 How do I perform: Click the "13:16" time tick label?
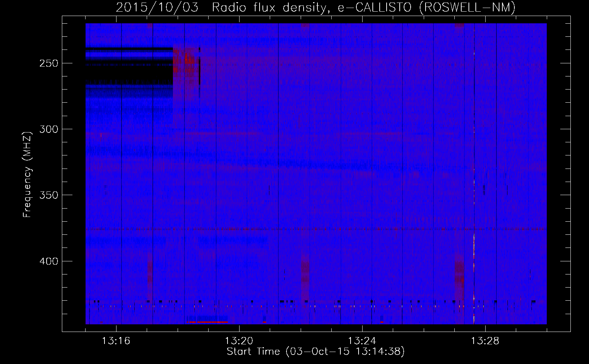click(x=116, y=341)
